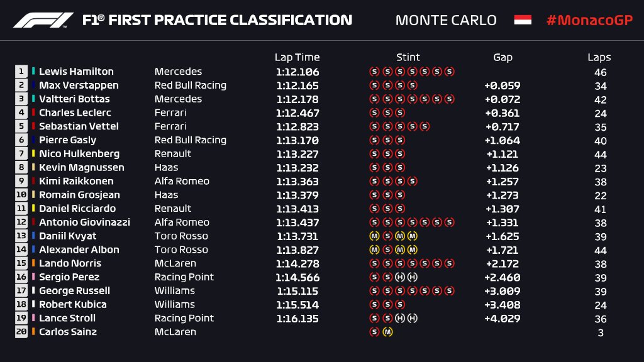Screen dimensions: 644x362
Task: Click the position 20 number box
Action: 21,332
